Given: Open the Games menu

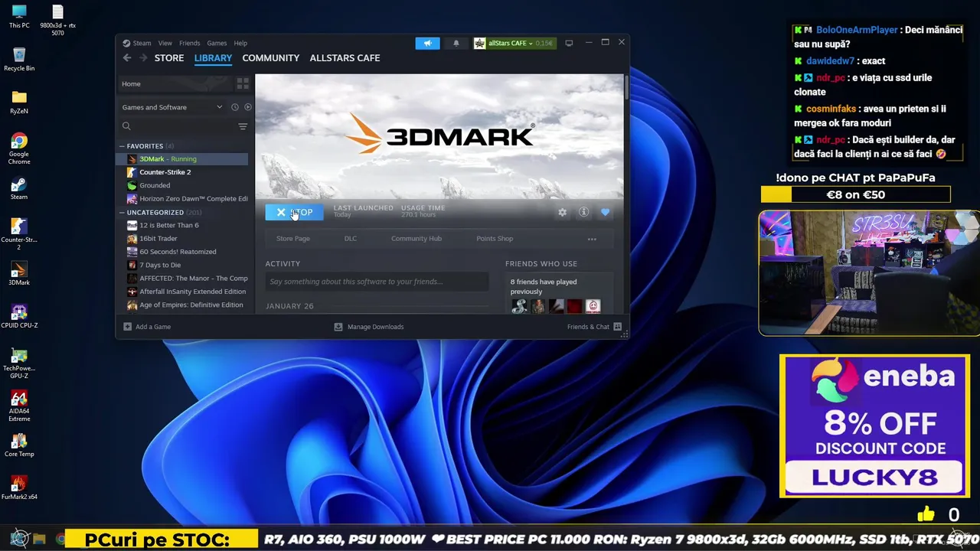Looking at the screenshot, I should click(x=217, y=43).
